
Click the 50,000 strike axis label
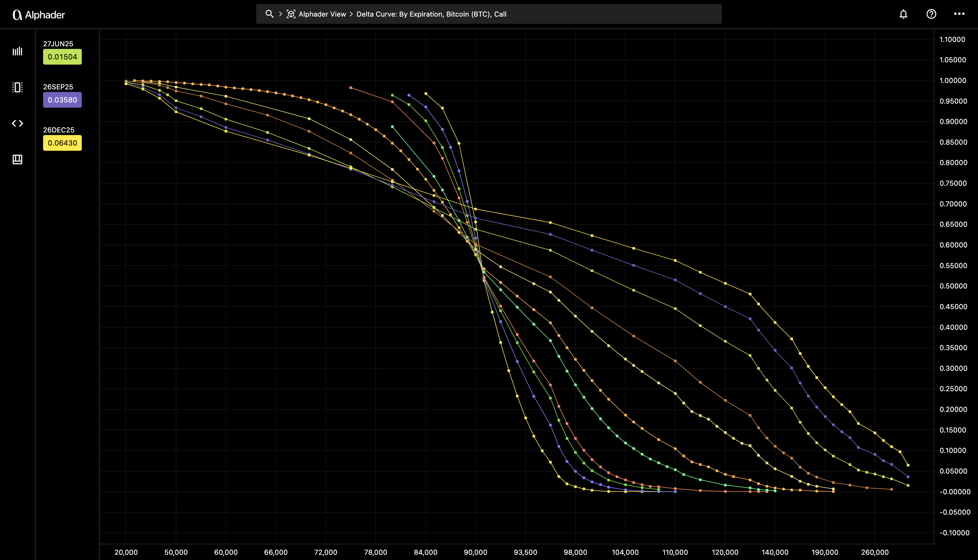coord(176,552)
